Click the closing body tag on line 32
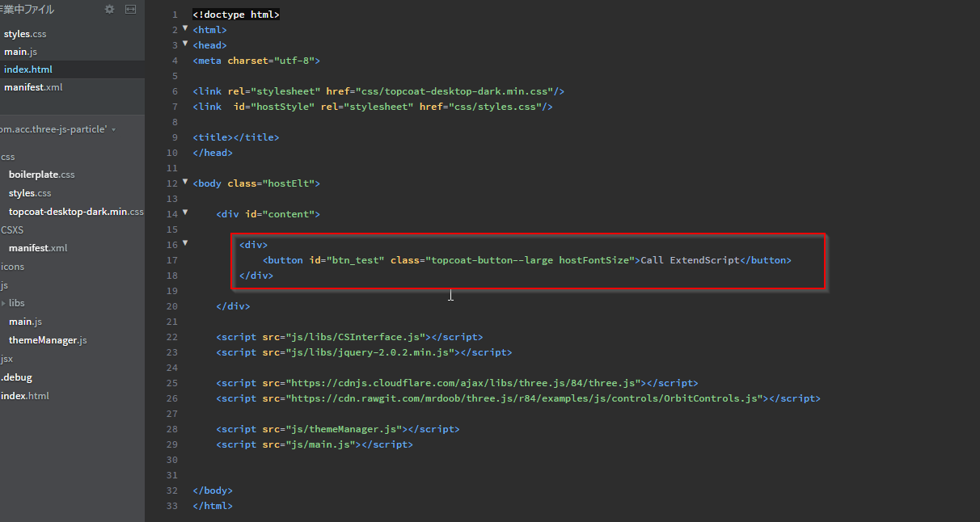The height and width of the screenshot is (522, 980). [x=213, y=490]
